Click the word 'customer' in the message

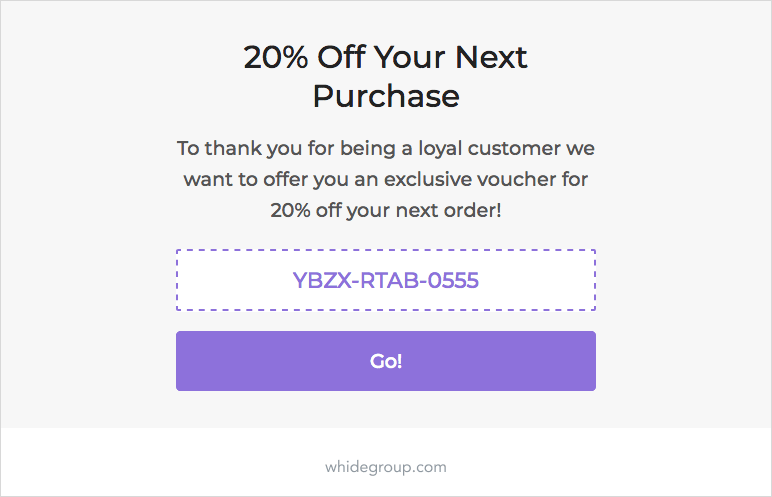click(514, 149)
